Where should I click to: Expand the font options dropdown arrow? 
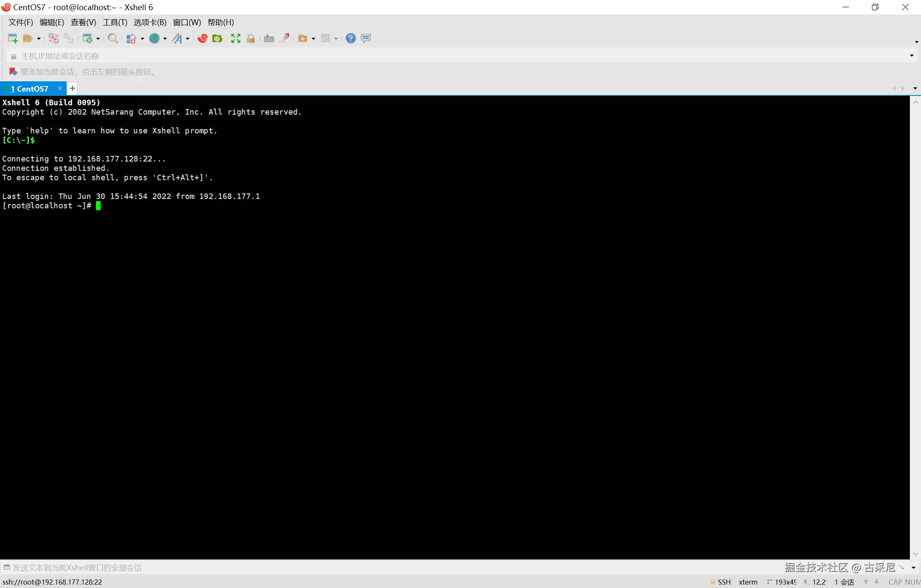(x=188, y=39)
